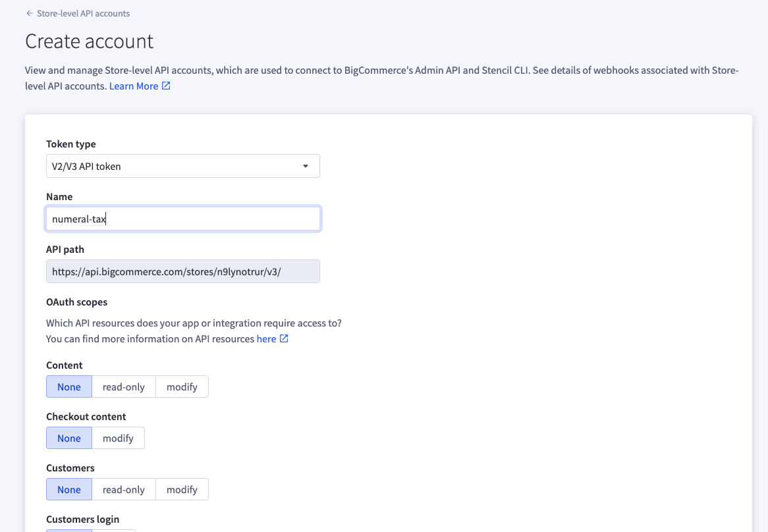Set Checkout content scope to modify
The width and height of the screenshot is (768, 532).
118,438
